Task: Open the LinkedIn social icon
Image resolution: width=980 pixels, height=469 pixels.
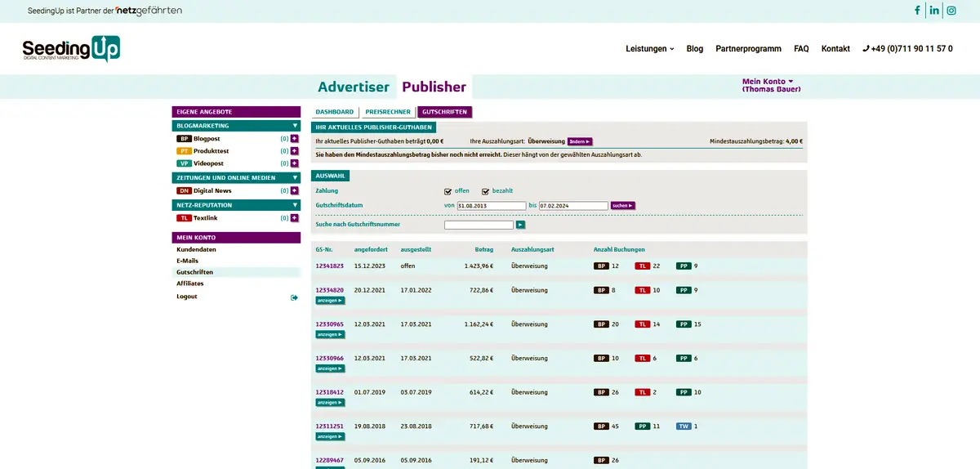Action: [934, 11]
